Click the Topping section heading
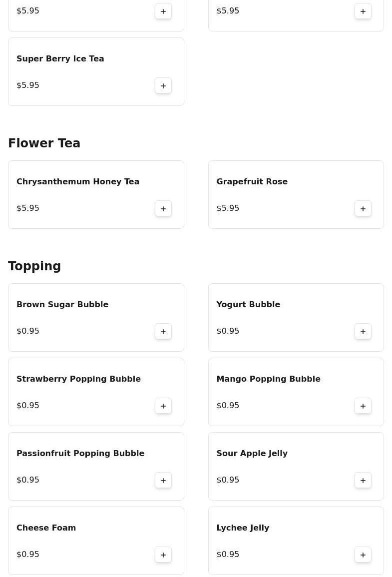392x577 pixels. click(x=34, y=266)
